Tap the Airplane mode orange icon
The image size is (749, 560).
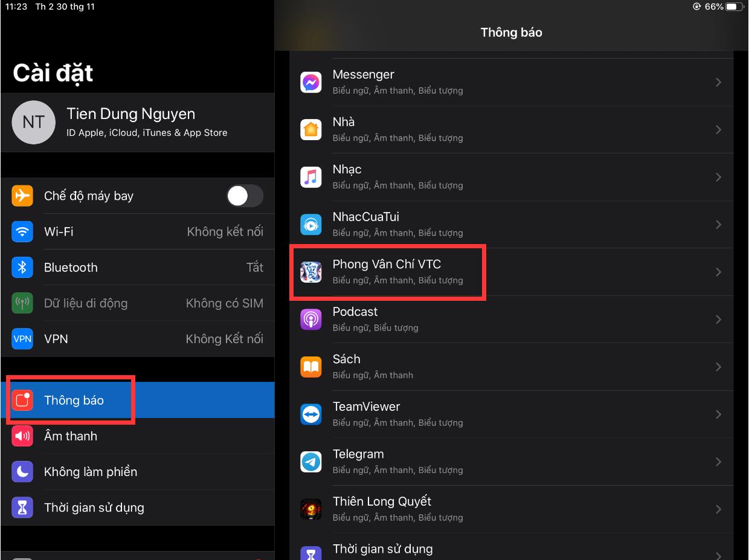pos(22,196)
